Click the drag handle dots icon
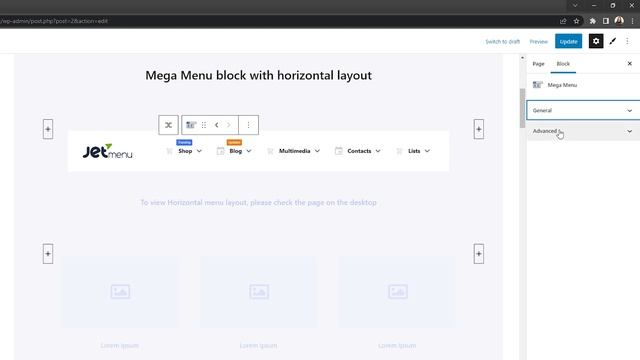 tap(204, 125)
